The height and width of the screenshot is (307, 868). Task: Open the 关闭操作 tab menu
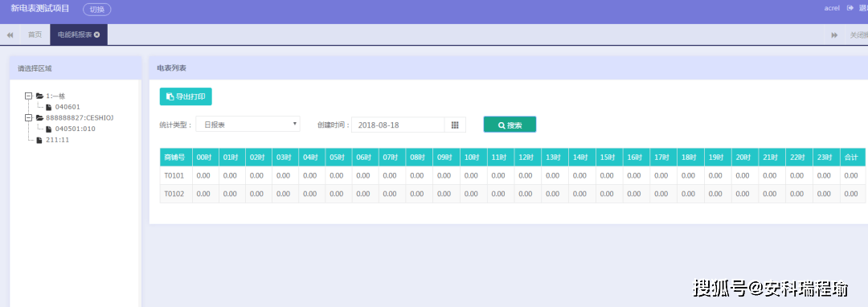coord(858,35)
